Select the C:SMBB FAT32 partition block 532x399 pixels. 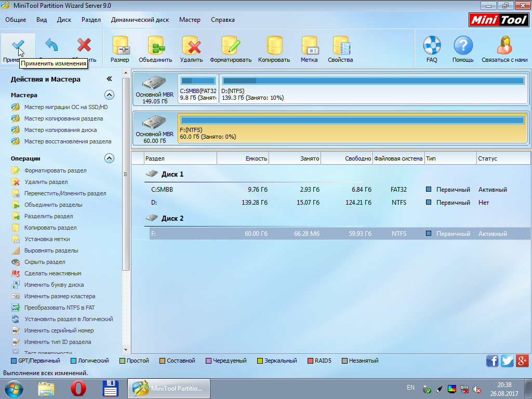pos(198,89)
